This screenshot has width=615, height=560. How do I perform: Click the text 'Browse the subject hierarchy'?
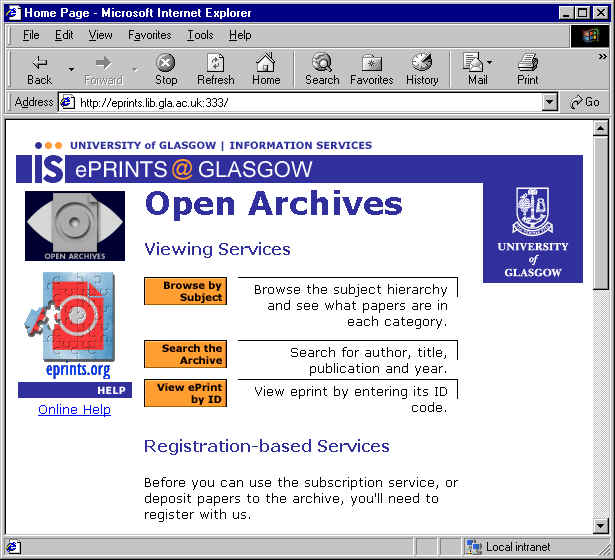(351, 290)
